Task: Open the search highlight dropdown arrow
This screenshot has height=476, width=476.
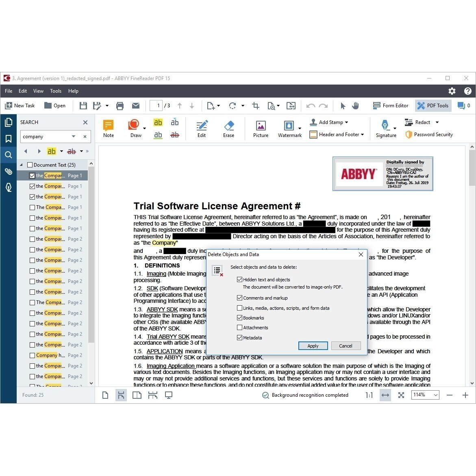Action: click(x=61, y=151)
